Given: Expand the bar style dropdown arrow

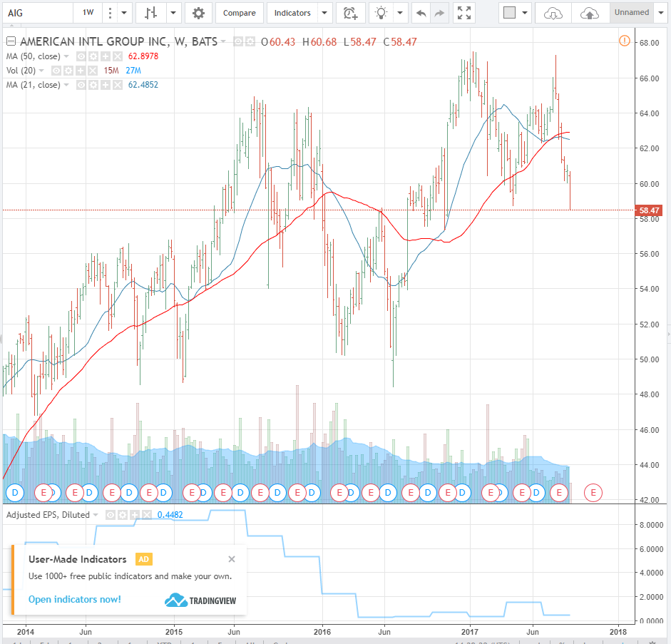Looking at the screenshot, I should 173,13.
